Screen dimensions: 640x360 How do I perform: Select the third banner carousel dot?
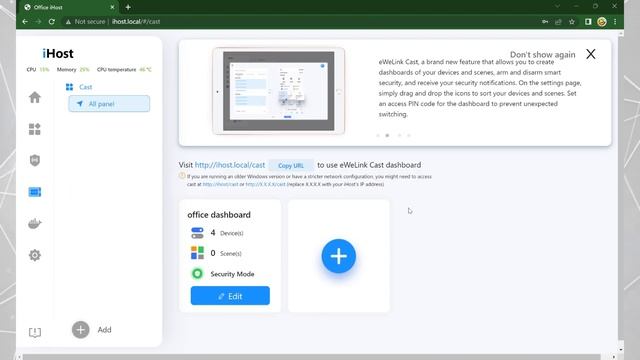[x=400, y=136]
